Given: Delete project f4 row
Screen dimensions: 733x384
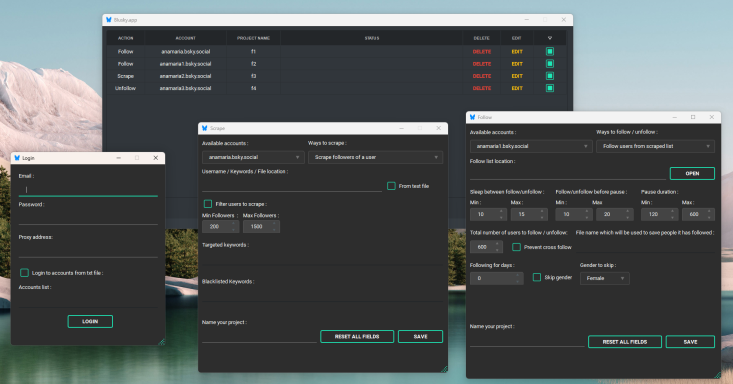Looking at the screenshot, I should pyautogui.click(x=481, y=88).
